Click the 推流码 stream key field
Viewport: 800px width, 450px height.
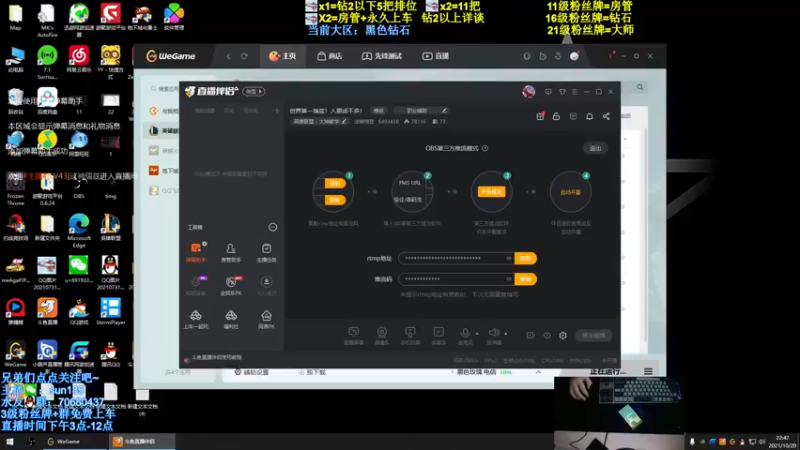click(457, 279)
